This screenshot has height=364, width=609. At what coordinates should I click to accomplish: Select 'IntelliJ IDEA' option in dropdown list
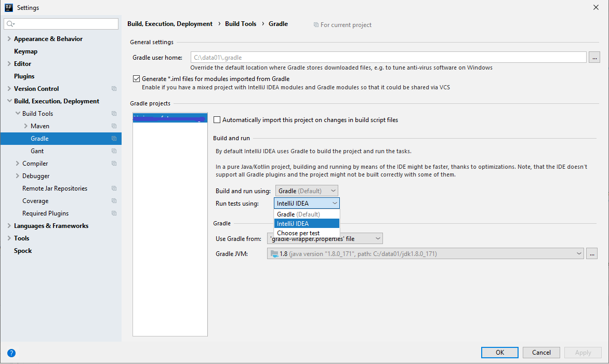pyautogui.click(x=307, y=223)
